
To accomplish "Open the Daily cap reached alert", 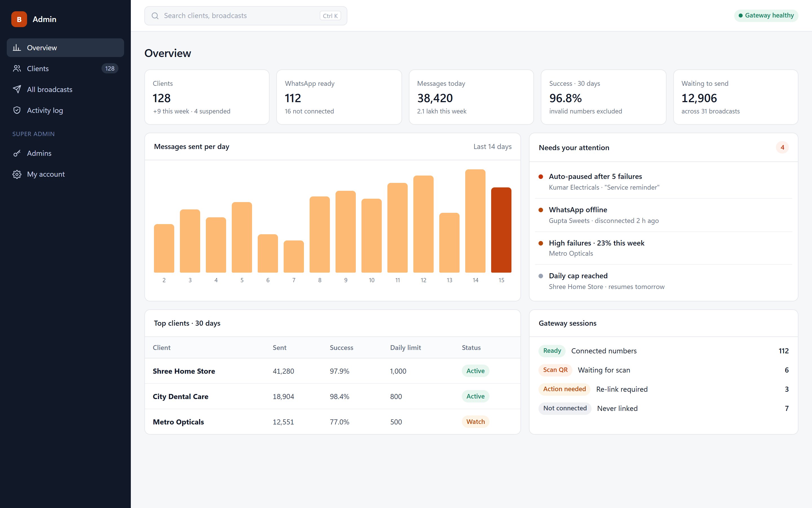I will (x=663, y=281).
